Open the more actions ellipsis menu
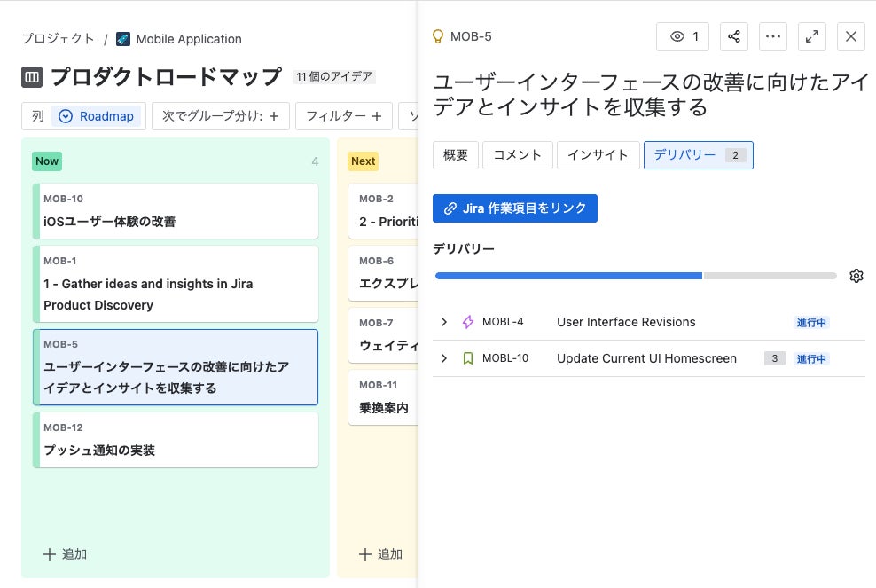The height and width of the screenshot is (588, 876). coord(773,36)
